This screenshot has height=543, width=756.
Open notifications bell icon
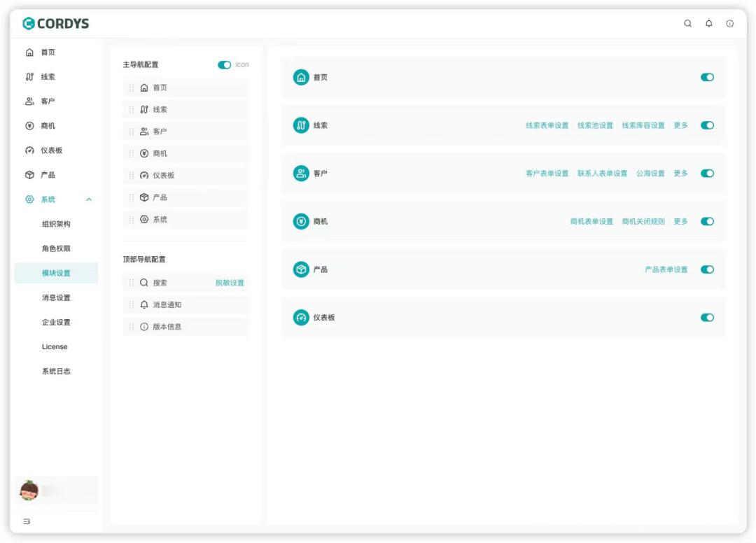[708, 24]
